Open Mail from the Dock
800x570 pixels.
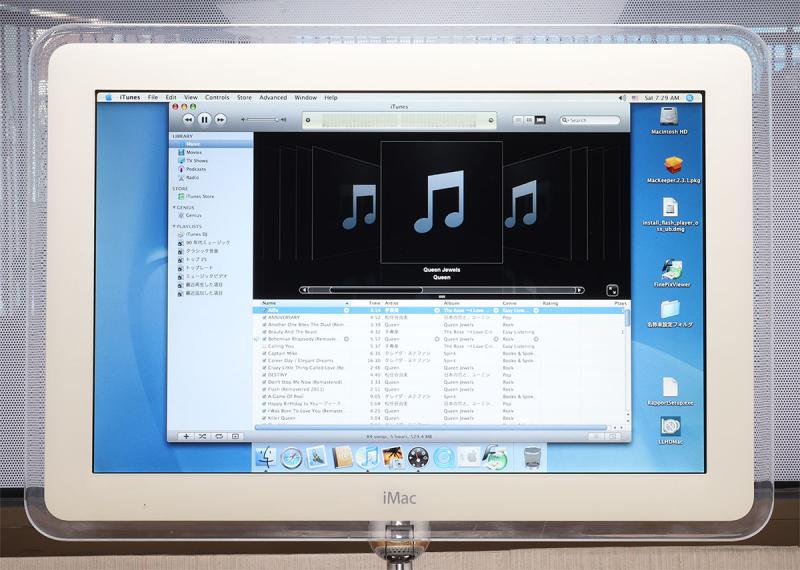coord(317,457)
